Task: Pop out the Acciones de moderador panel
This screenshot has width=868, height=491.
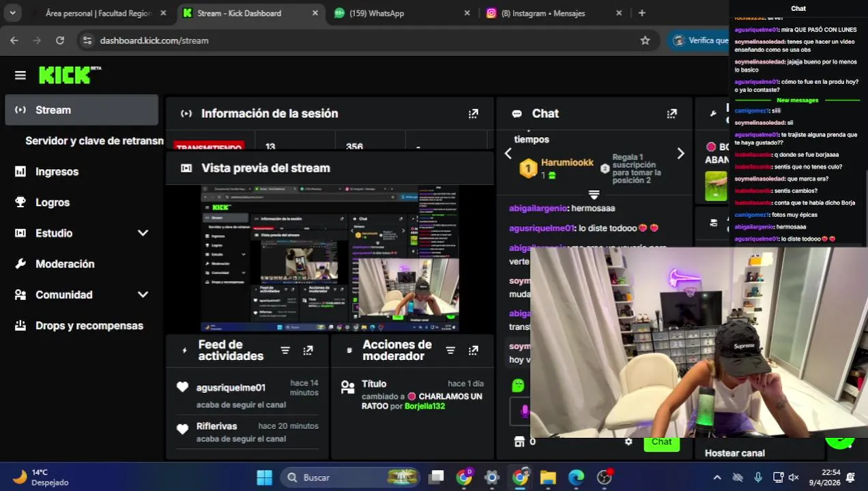Action: pyautogui.click(x=473, y=351)
